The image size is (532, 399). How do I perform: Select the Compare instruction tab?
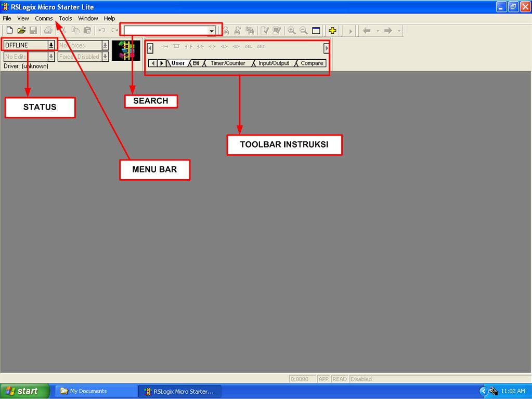click(312, 63)
